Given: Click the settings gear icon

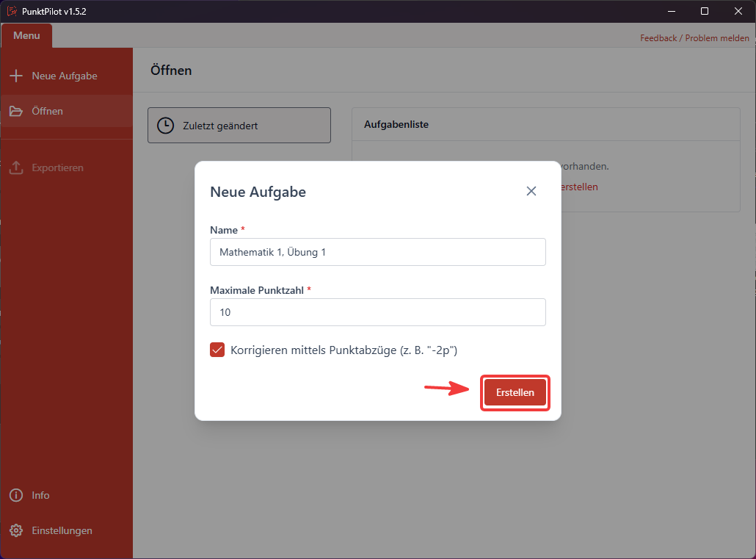Looking at the screenshot, I should pos(16,530).
